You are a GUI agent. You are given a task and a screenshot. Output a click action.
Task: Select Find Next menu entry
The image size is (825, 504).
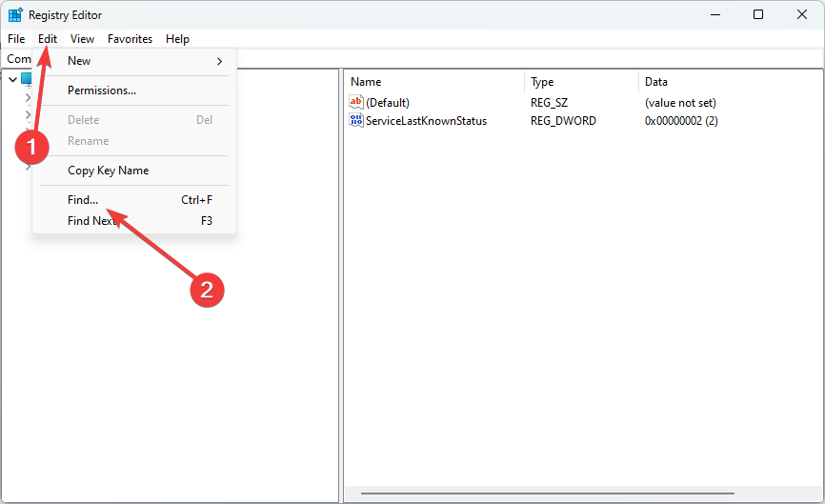[x=92, y=221]
